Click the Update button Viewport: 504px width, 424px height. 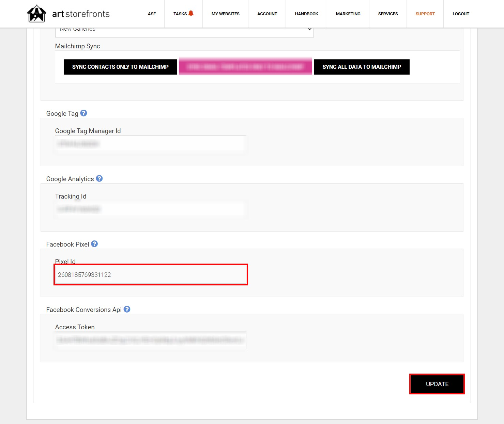pos(437,384)
